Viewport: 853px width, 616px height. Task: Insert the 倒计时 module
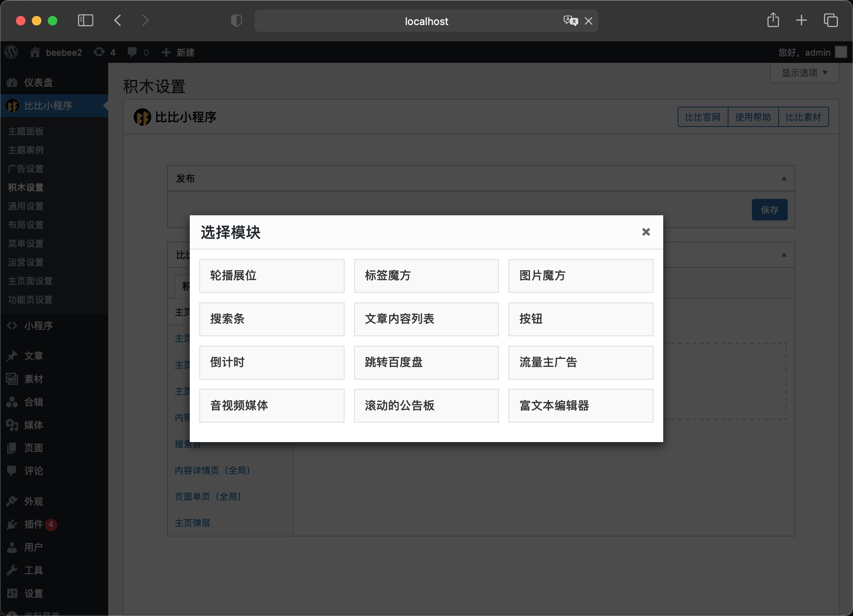tap(272, 363)
